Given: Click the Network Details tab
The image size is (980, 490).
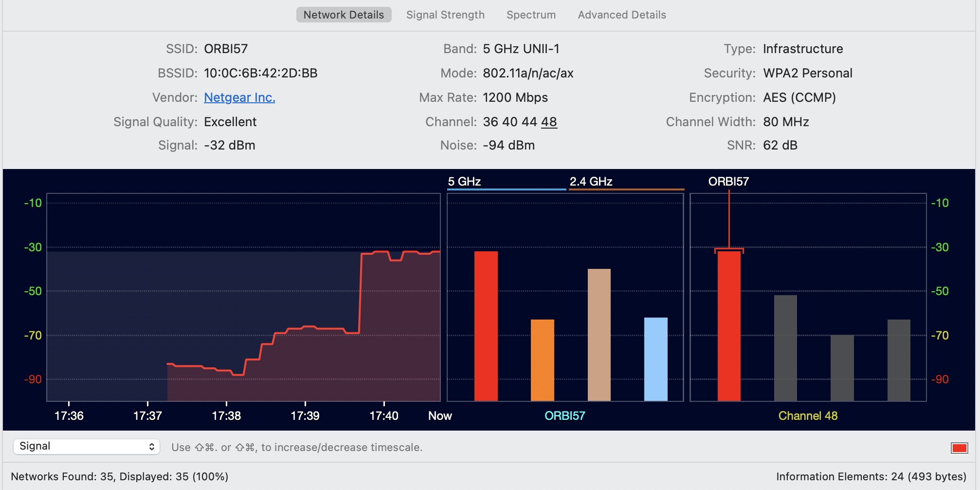Looking at the screenshot, I should [x=344, y=15].
